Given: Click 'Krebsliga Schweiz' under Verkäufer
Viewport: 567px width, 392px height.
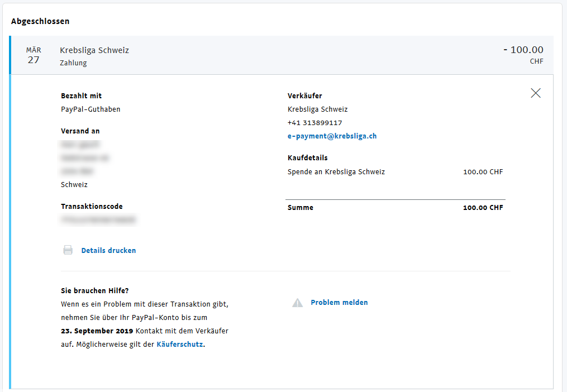Looking at the screenshot, I should [317, 109].
